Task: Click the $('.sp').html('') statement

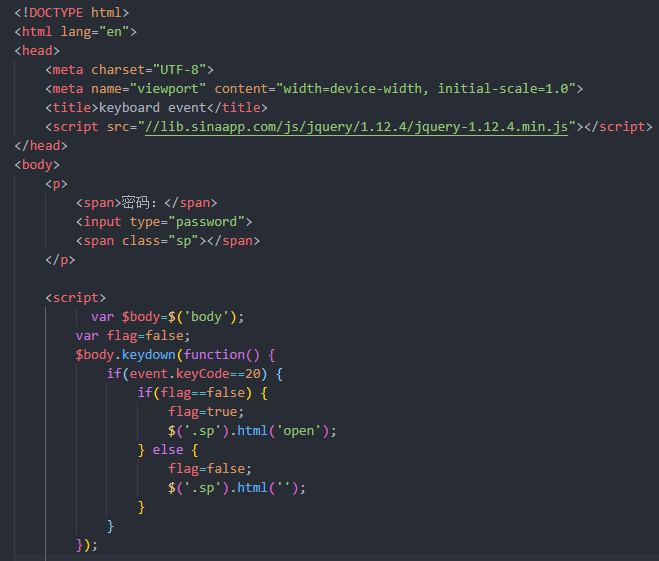Action: (237, 487)
